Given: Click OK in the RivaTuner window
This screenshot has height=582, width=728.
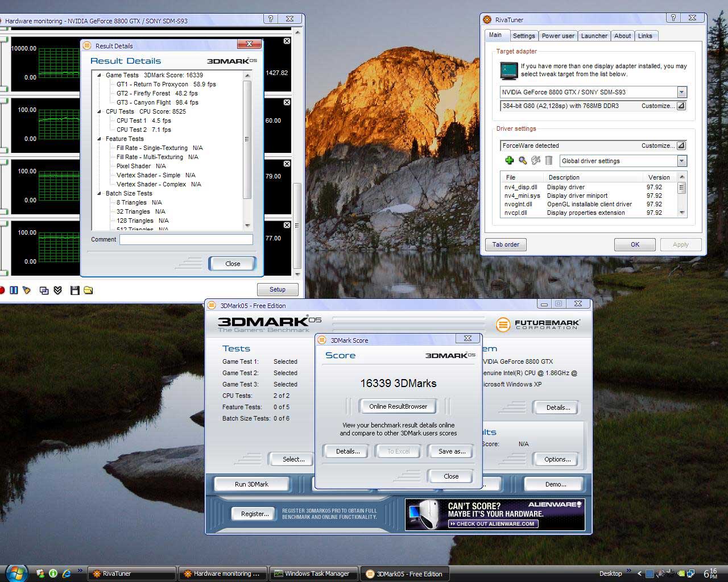Looking at the screenshot, I should coord(635,244).
